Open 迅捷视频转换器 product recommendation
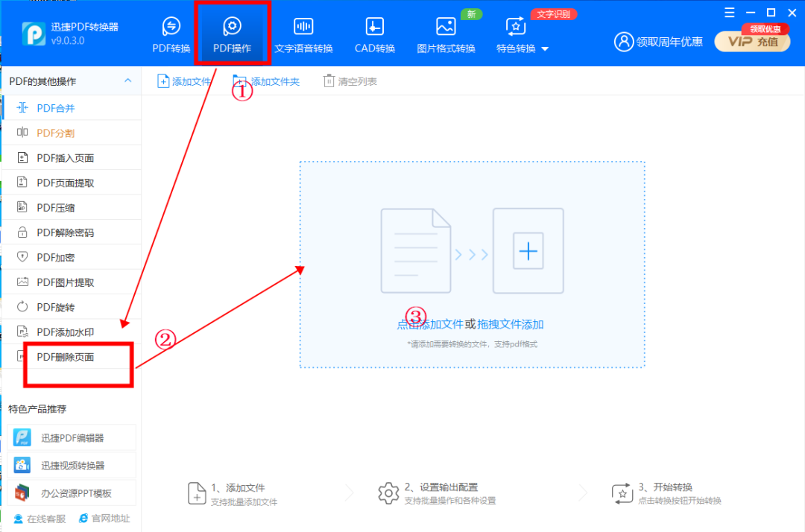Screen dimensions: 805x532 pyautogui.click(x=72, y=465)
